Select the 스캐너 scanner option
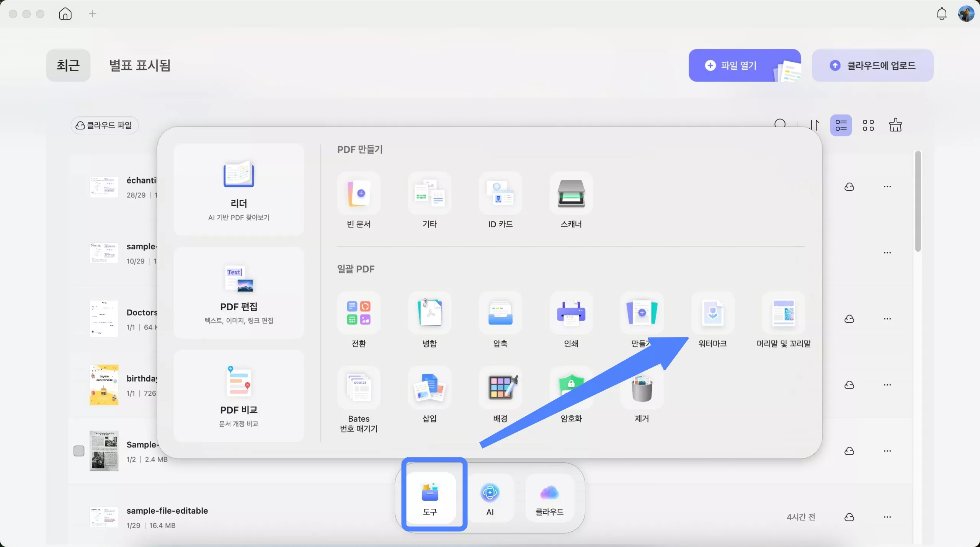The image size is (980, 547). tap(571, 193)
